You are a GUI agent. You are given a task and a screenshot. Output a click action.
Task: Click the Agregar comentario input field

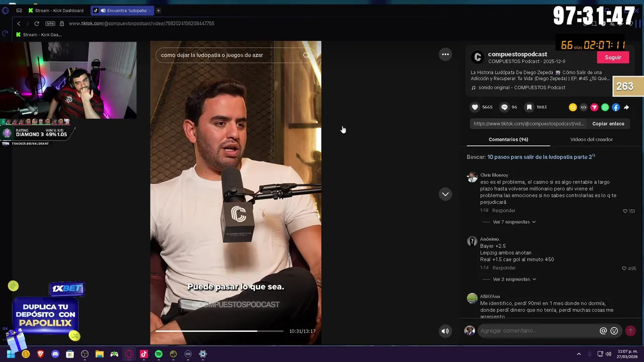[537, 331]
